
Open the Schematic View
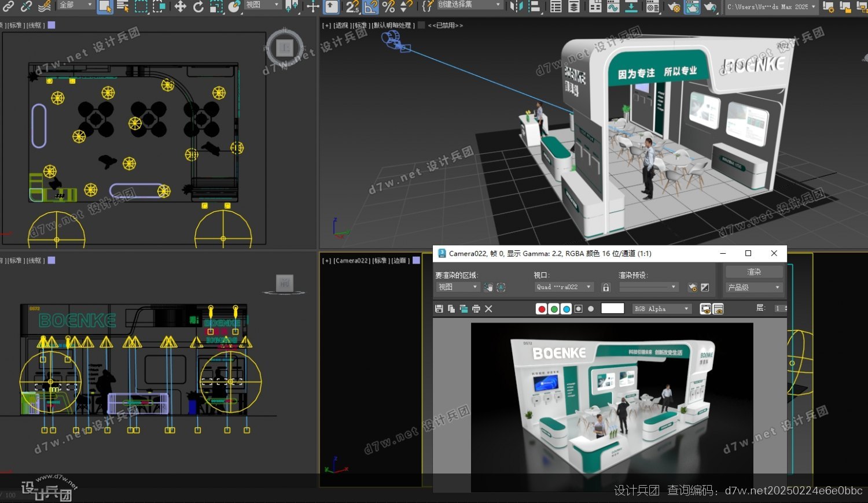631,6
